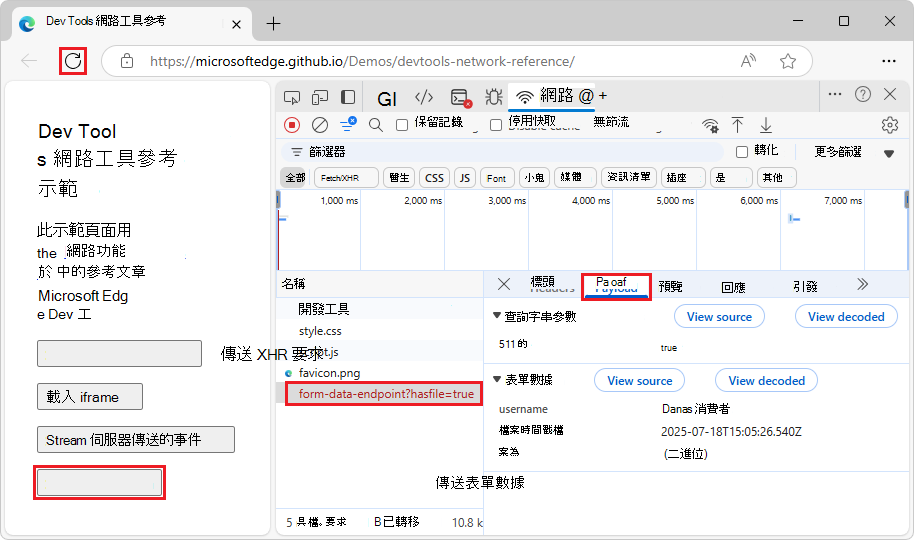Collapse the 查詢字串參數 section
The width and height of the screenshot is (914, 540).
[x=497, y=315]
